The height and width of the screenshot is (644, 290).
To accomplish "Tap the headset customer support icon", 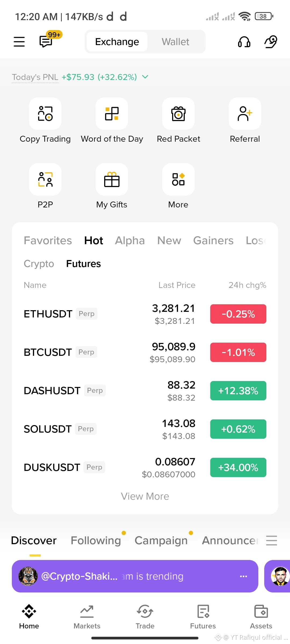I will point(244,42).
